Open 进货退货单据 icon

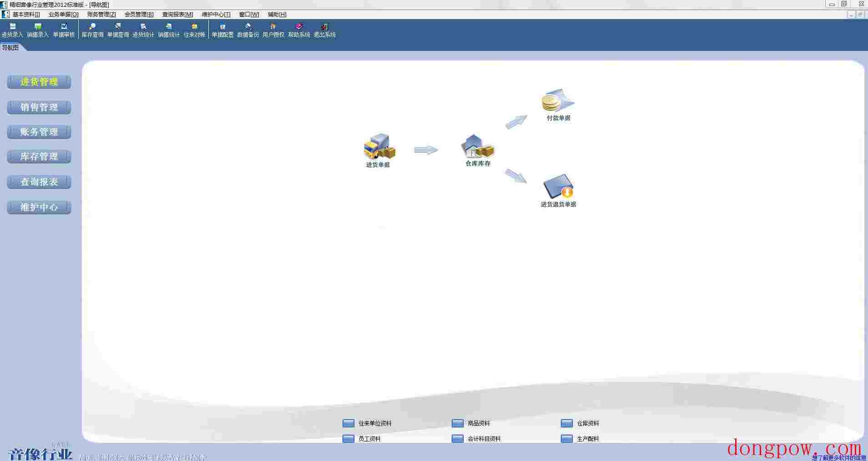point(558,186)
